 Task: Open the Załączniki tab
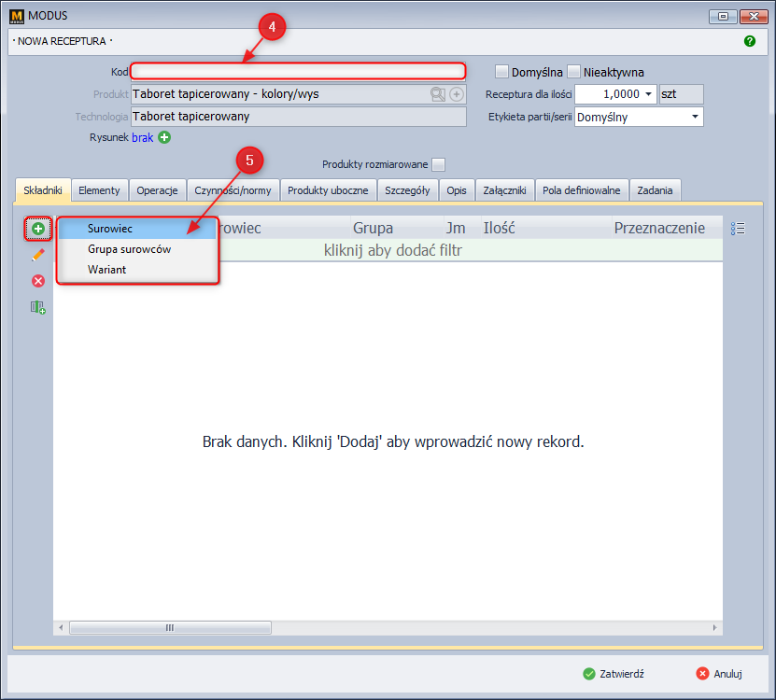point(504,190)
